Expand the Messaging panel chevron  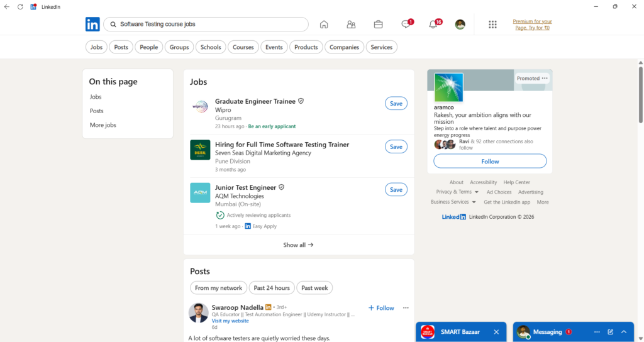(x=624, y=332)
